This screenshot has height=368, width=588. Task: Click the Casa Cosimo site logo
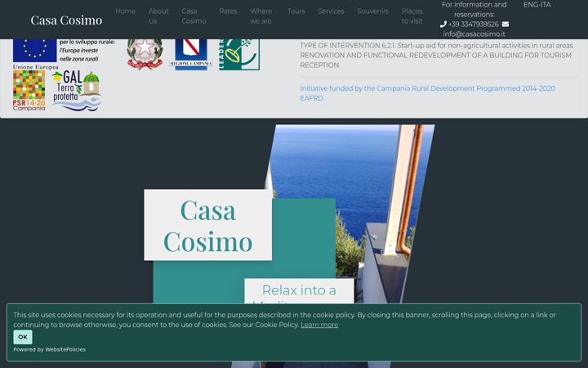point(66,20)
